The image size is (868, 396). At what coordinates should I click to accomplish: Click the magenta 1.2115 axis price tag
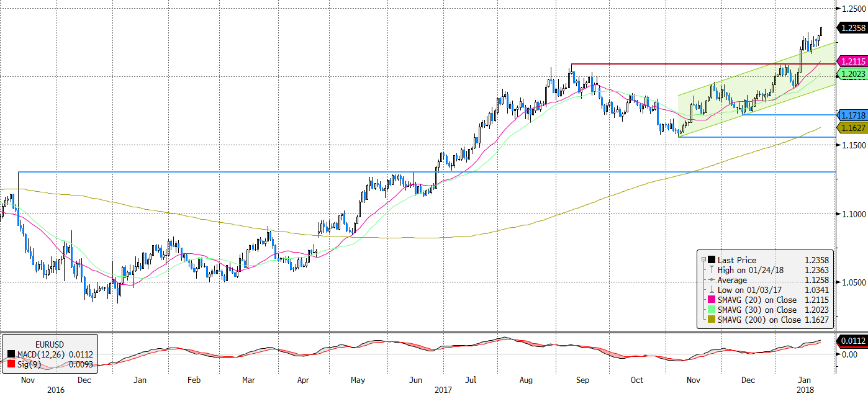tap(851, 61)
